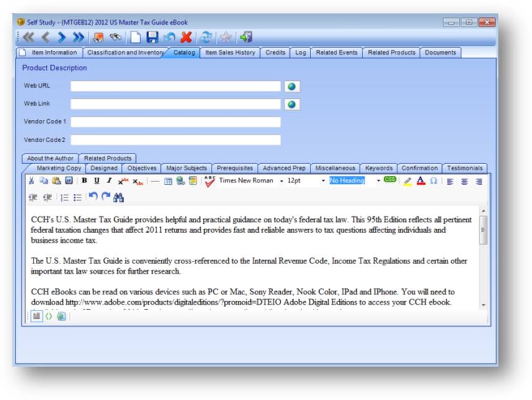Open the Related Events tab
The image size is (532, 400).
[336, 53]
